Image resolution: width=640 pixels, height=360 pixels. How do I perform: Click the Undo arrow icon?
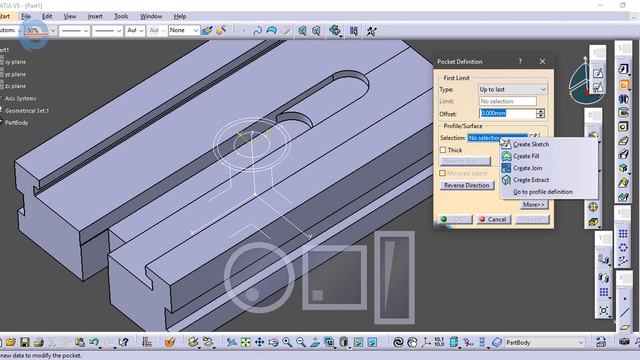pos(94,342)
